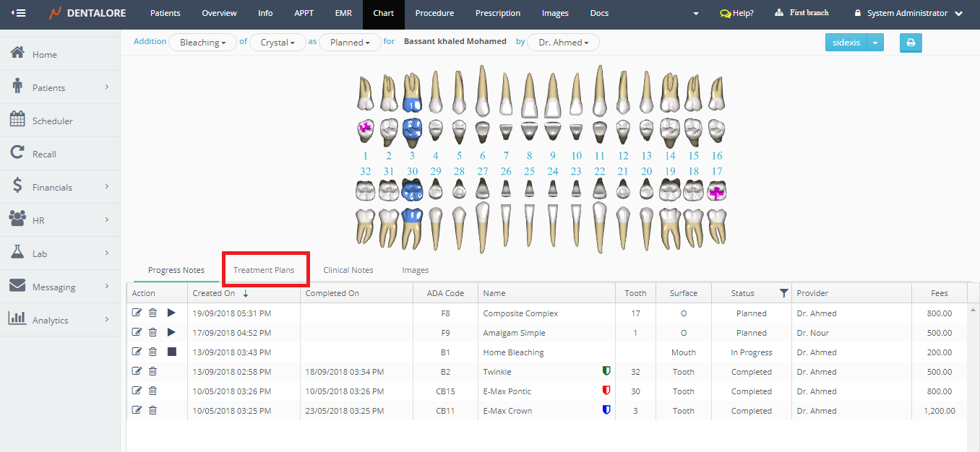Click the print icon button
The height and width of the screenshot is (452, 980).
(911, 43)
